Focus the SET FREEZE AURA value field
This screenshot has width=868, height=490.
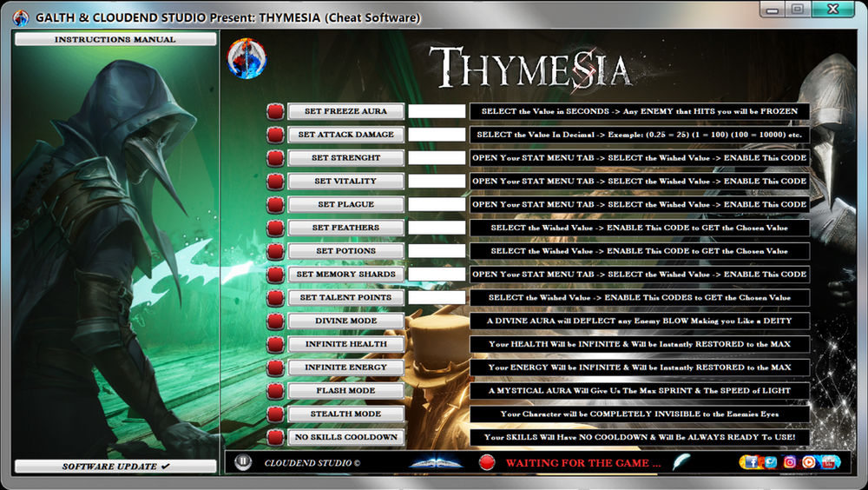click(437, 111)
